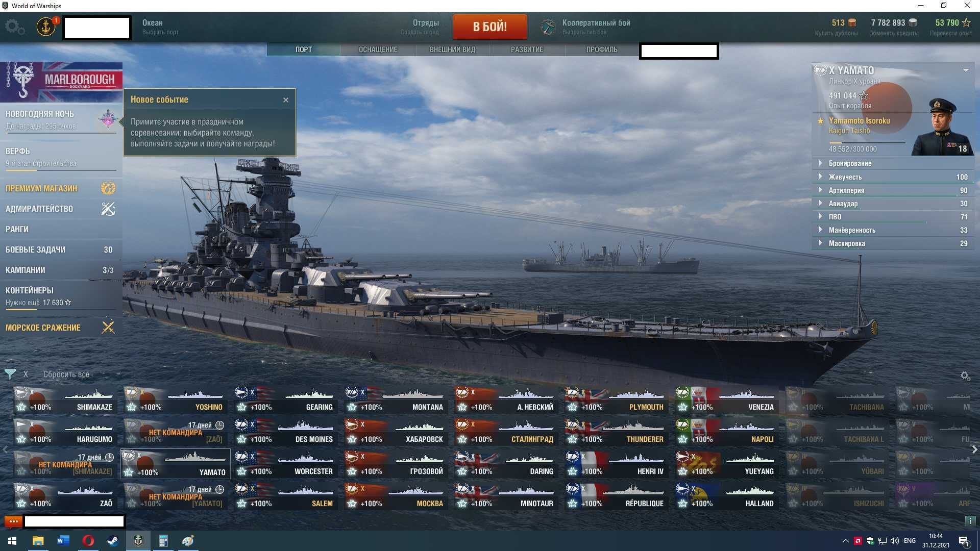The image size is (980, 551).
Task: Switch to the РАЗВИТИЕ tab
Action: (x=527, y=49)
